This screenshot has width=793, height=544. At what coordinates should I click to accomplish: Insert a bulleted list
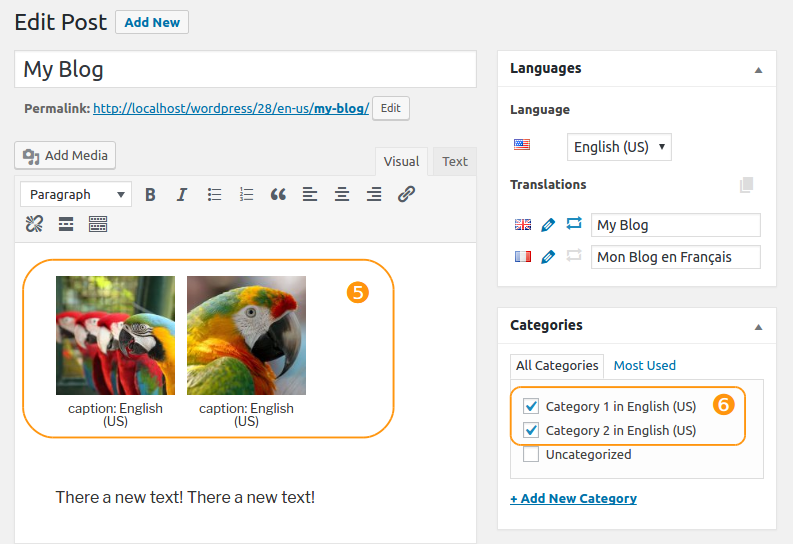tap(214, 195)
